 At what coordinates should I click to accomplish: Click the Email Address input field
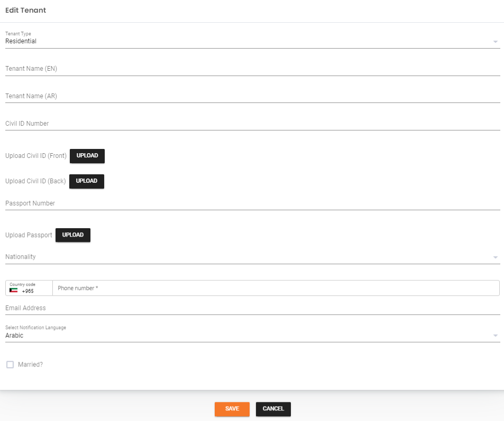pyautogui.click(x=212, y=308)
